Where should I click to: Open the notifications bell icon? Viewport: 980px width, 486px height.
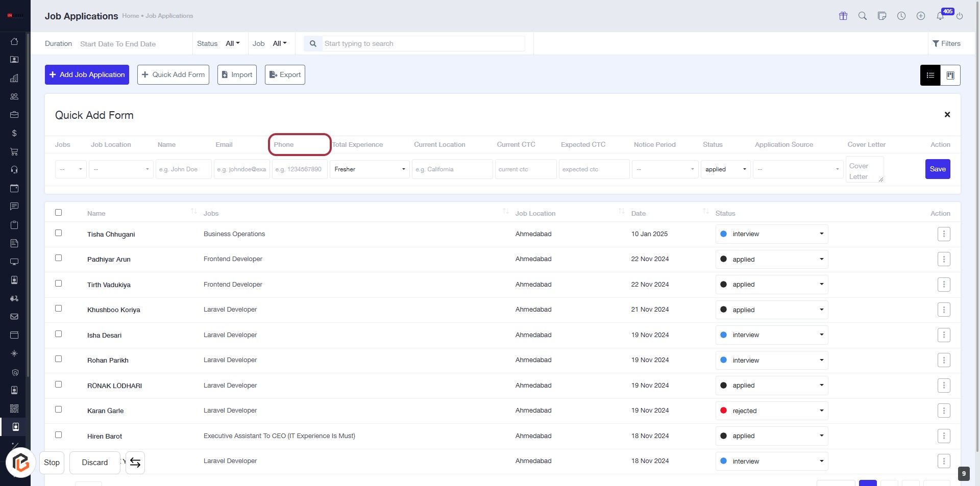[x=940, y=16]
